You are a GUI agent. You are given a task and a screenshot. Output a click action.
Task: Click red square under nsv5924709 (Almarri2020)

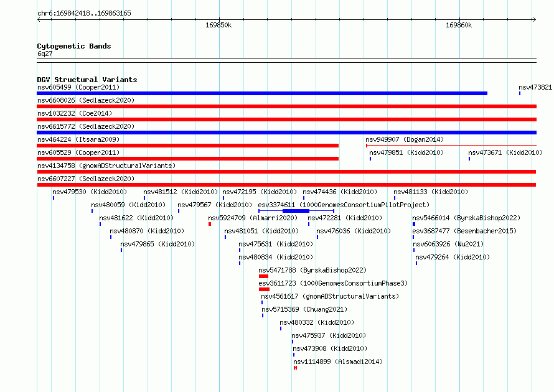(x=210, y=224)
